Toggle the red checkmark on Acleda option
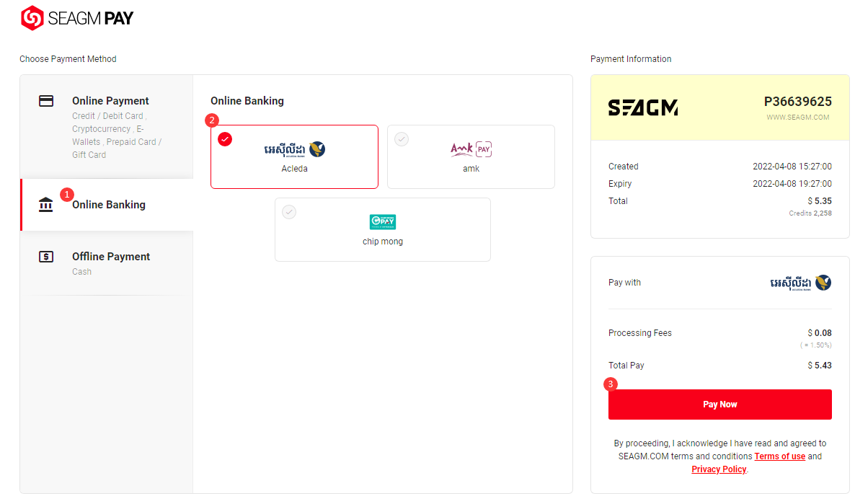855x504 pixels. 225,139
